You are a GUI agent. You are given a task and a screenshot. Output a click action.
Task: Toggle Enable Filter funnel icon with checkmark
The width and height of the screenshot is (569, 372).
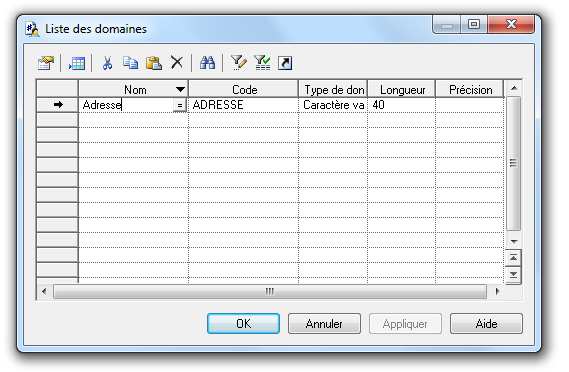click(262, 63)
